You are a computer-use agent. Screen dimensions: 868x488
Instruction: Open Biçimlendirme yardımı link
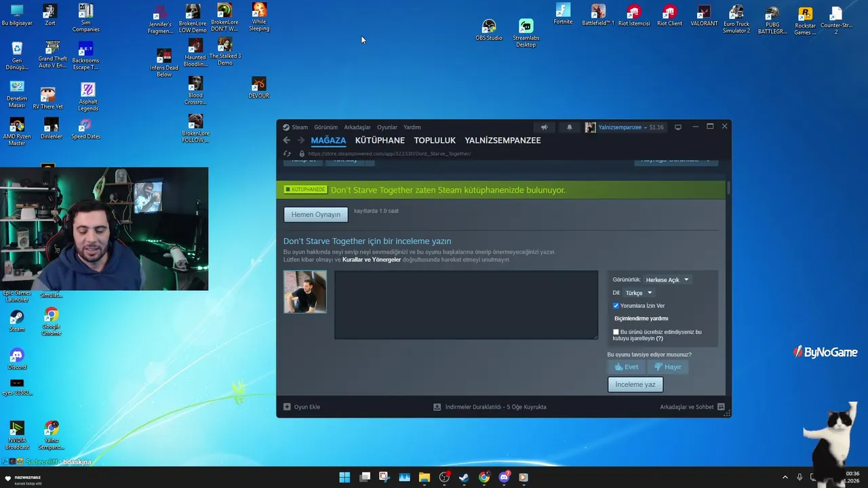click(641, 319)
